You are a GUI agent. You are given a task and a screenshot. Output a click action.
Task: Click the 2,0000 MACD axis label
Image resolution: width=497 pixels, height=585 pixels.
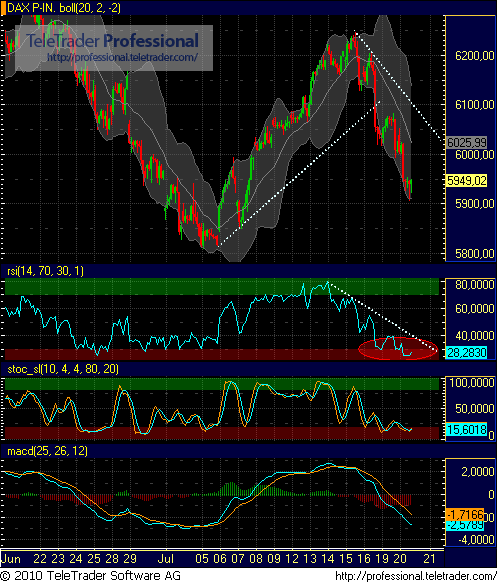[478, 472]
